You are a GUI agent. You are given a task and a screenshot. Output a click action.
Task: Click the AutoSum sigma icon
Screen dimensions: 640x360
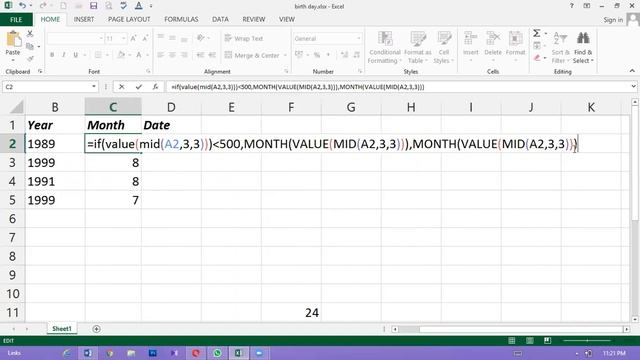tap(537, 33)
